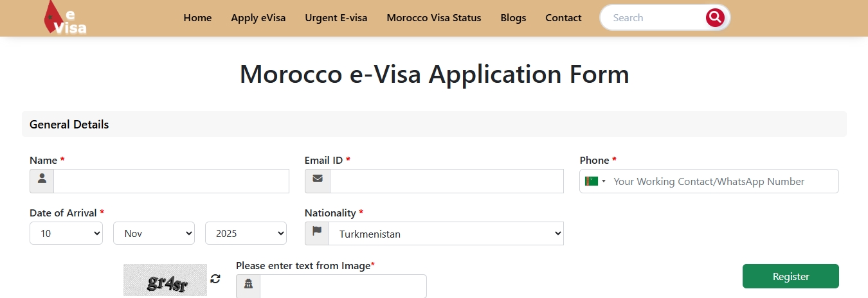Focus the Name input field
Image resolution: width=868 pixels, height=298 pixels.
[x=171, y=181]
